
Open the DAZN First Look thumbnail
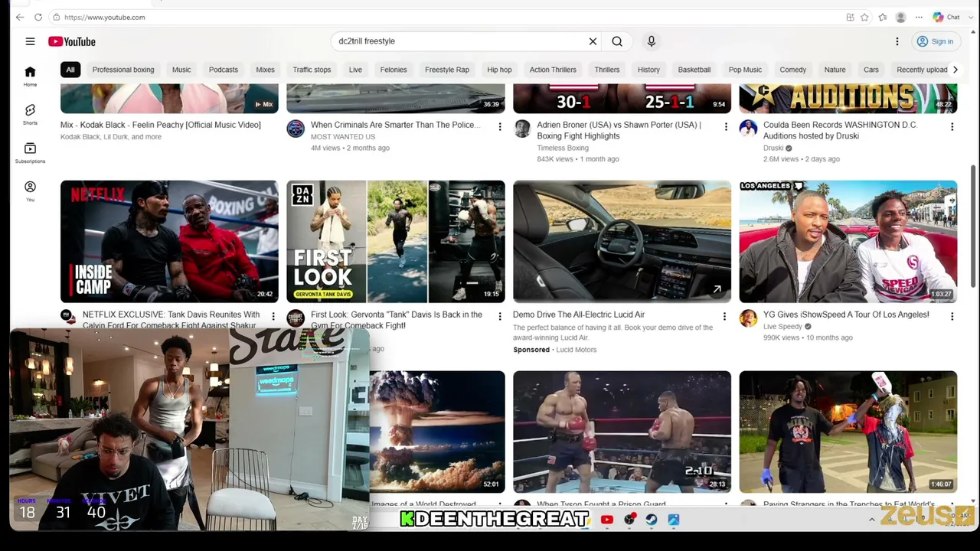click(396, 242)
